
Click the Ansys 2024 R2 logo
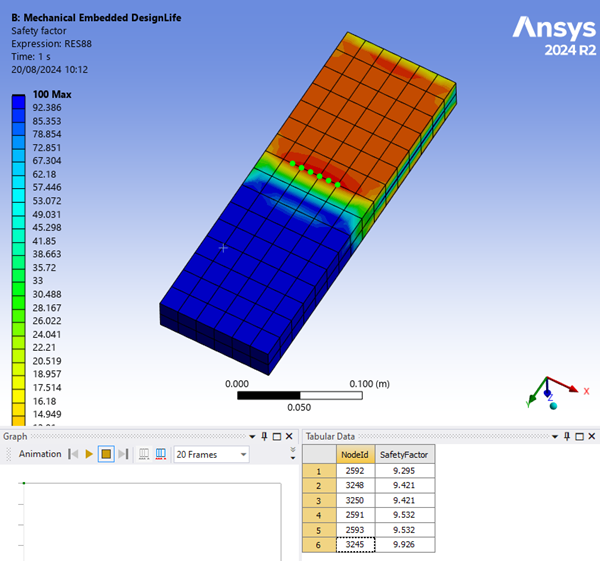554,36
